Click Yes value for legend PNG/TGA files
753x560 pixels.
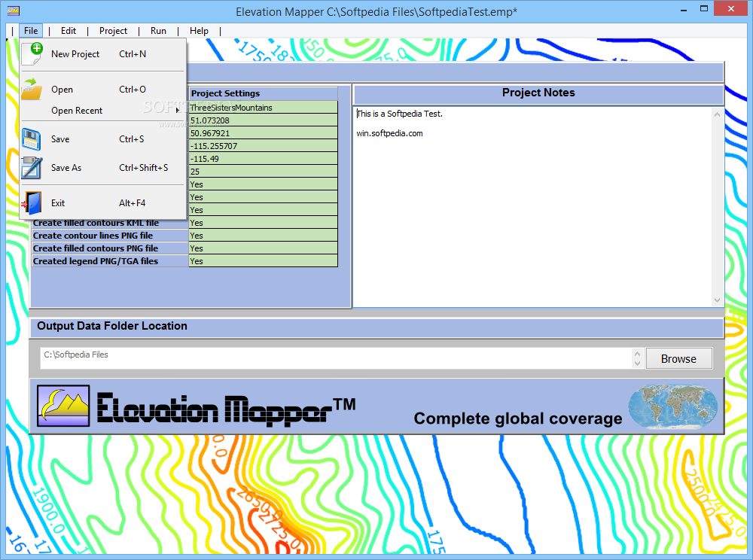point(263,261)
